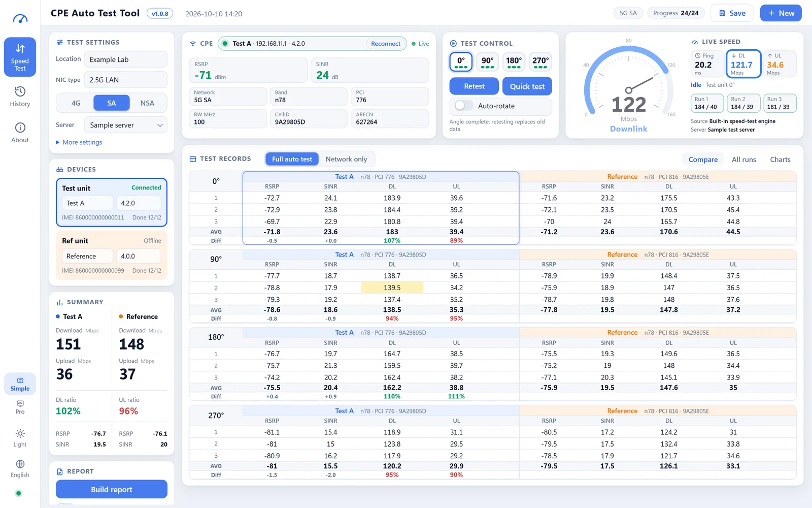Screen dimensions: 812x508
Task: Click the Downlink speed gauge dial
Action: coord(628,87)
